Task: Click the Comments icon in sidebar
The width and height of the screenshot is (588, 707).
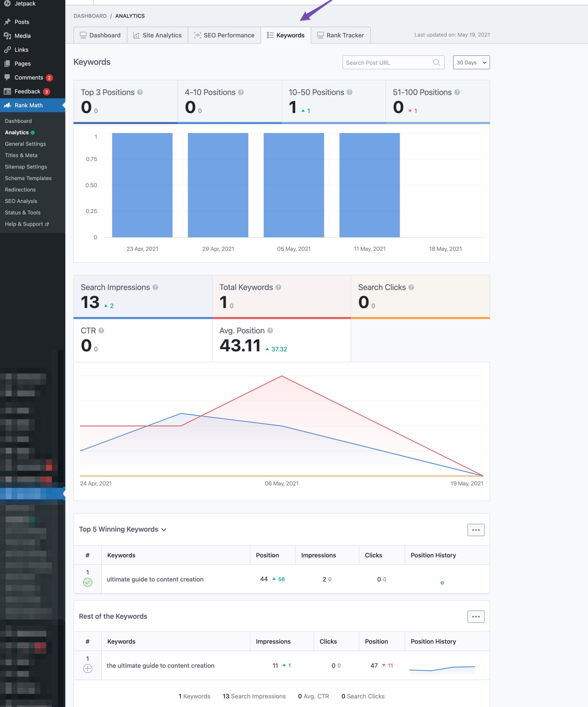Action: [x=7, y=77]
